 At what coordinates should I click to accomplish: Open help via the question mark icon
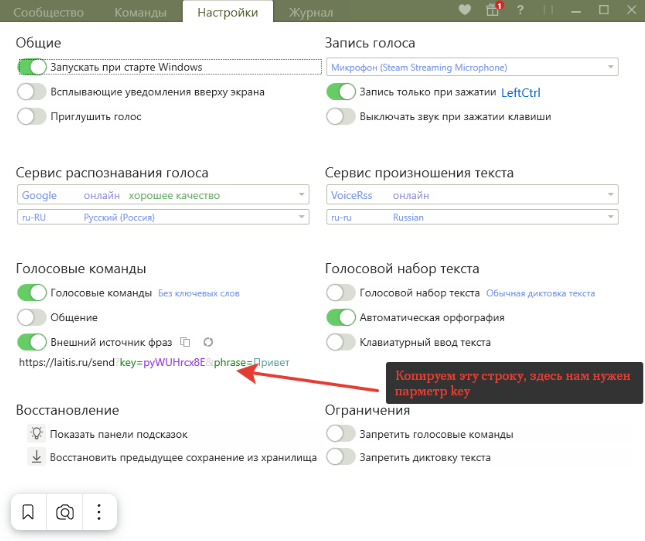tap(520, 9)
